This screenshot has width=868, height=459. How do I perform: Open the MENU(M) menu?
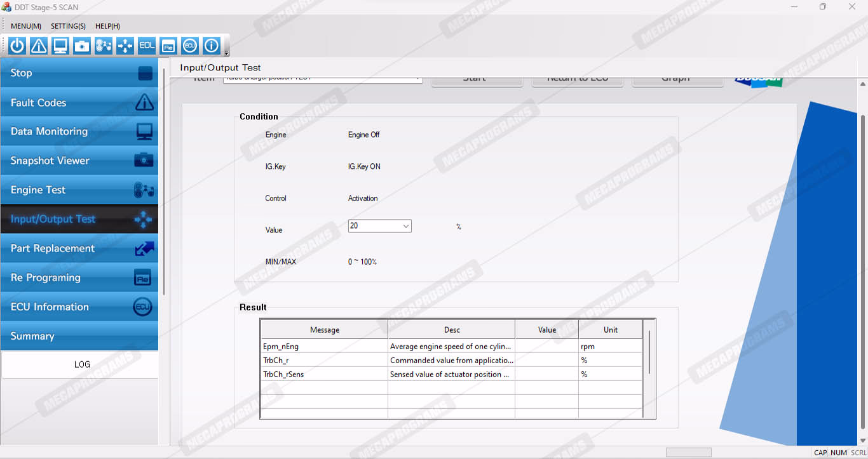26,26
